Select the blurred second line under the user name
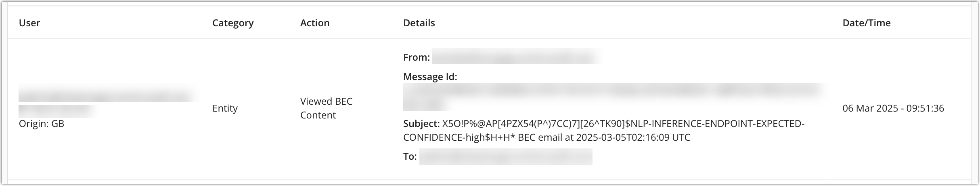This screenshot has height=186, width=980. (x=57, y=110)
